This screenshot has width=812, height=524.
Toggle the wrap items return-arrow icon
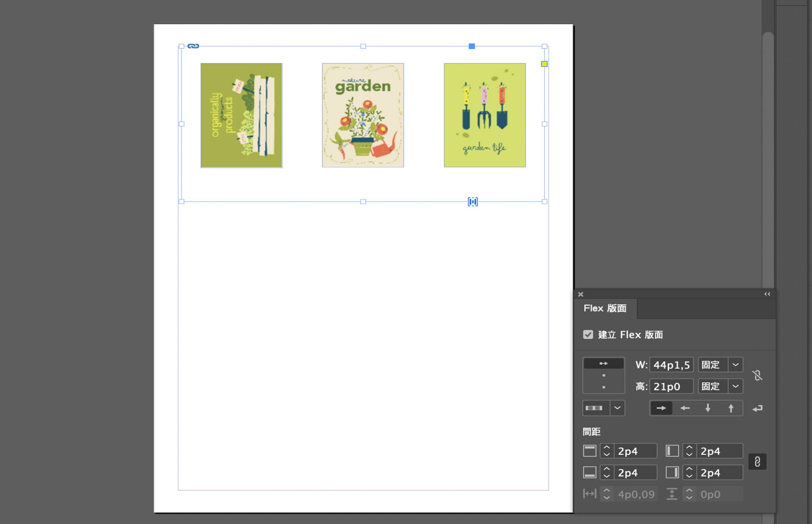pos(757,408)
